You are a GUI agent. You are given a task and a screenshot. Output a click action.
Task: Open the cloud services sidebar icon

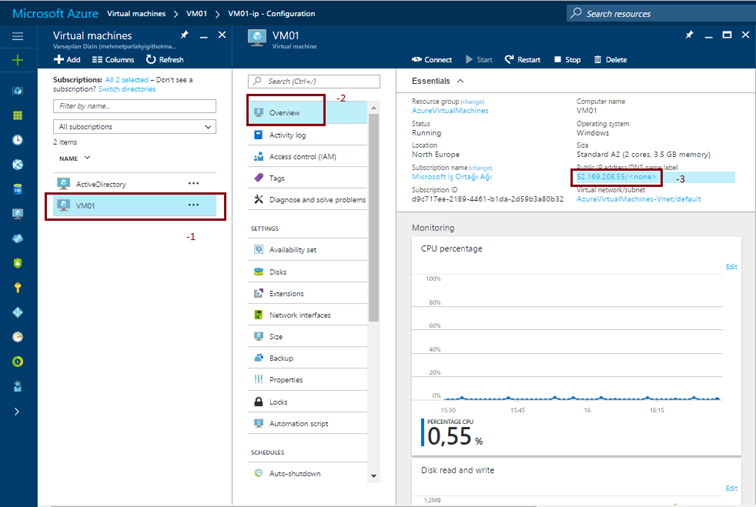pos(17,238)
